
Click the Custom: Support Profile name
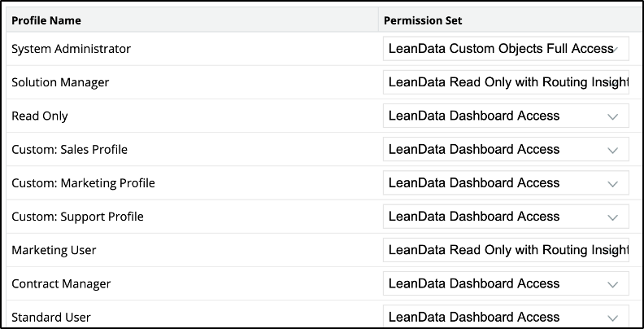pyautogui.click(x=77, y=217)
